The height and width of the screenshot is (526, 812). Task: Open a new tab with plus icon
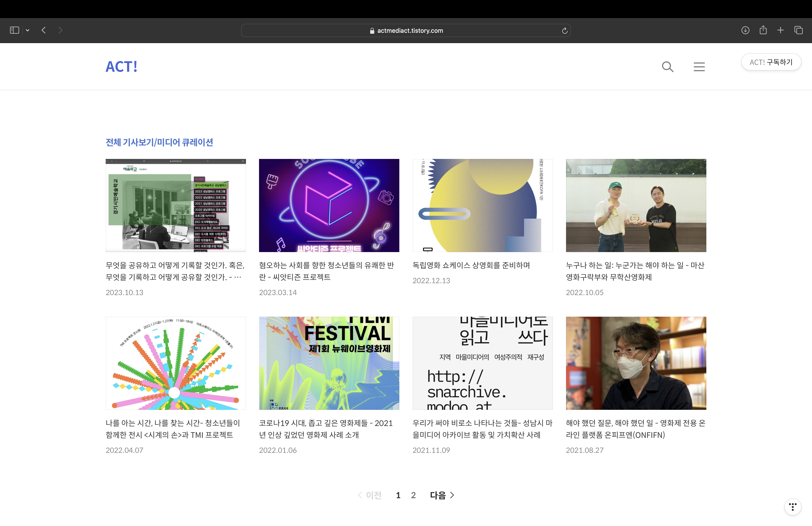780,30
